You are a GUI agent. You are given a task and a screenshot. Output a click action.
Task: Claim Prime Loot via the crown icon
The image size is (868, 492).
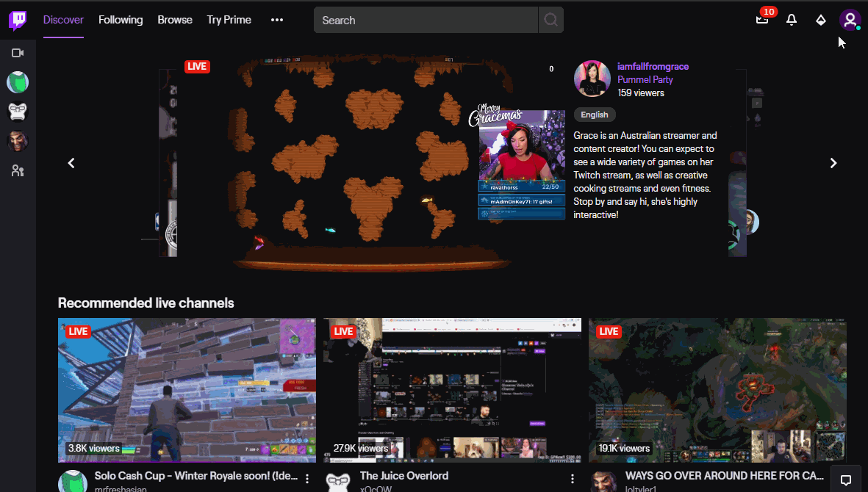821,20
